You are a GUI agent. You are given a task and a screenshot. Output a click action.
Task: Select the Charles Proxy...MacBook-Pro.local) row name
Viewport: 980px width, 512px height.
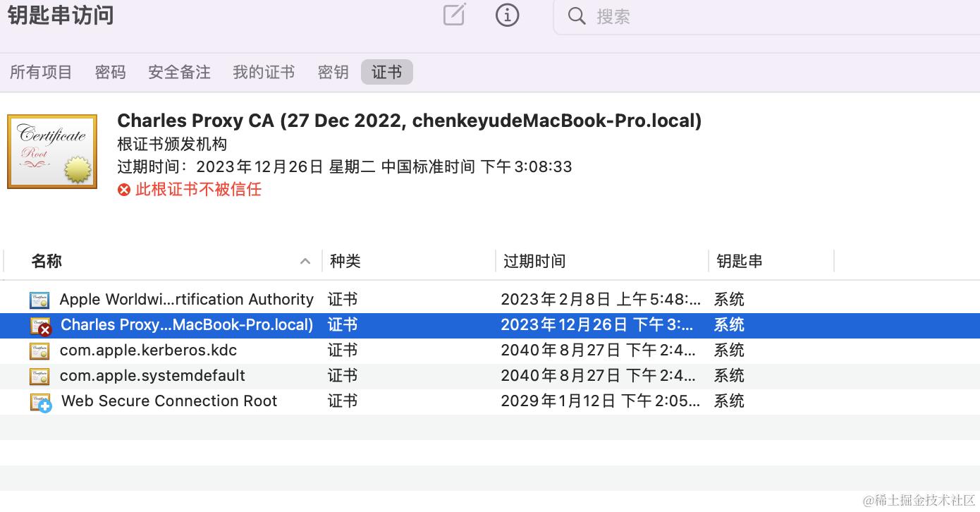(187, 324)
